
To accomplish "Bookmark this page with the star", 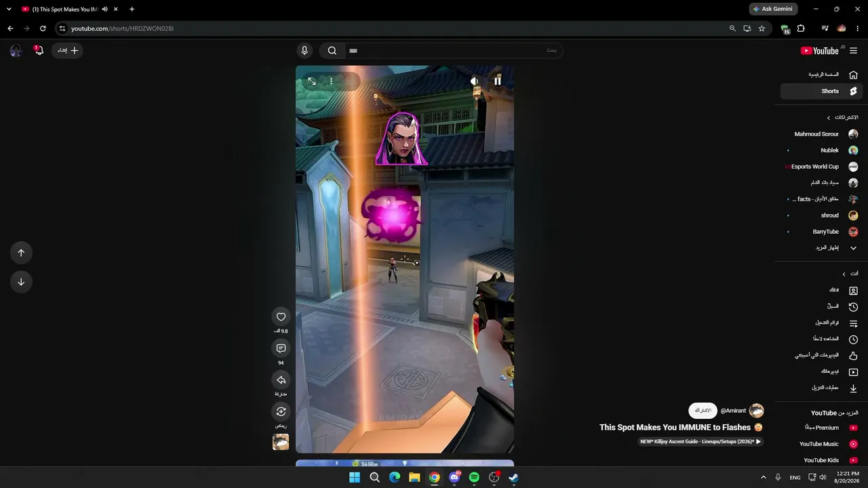I will click(762, 28).
